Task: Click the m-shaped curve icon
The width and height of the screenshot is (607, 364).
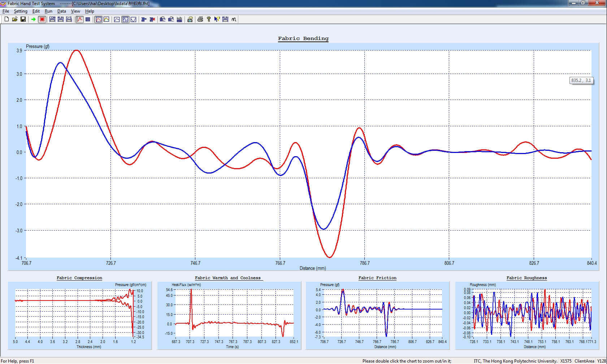Action: coord(234,19)
